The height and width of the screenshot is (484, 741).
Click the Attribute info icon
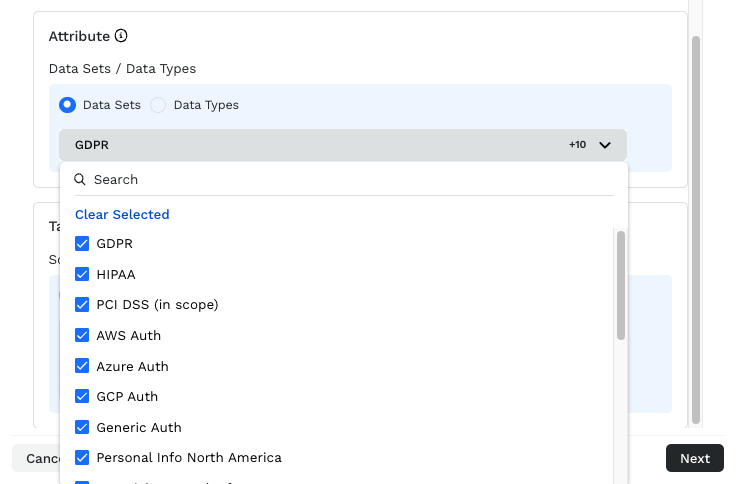tap(121, 36)
